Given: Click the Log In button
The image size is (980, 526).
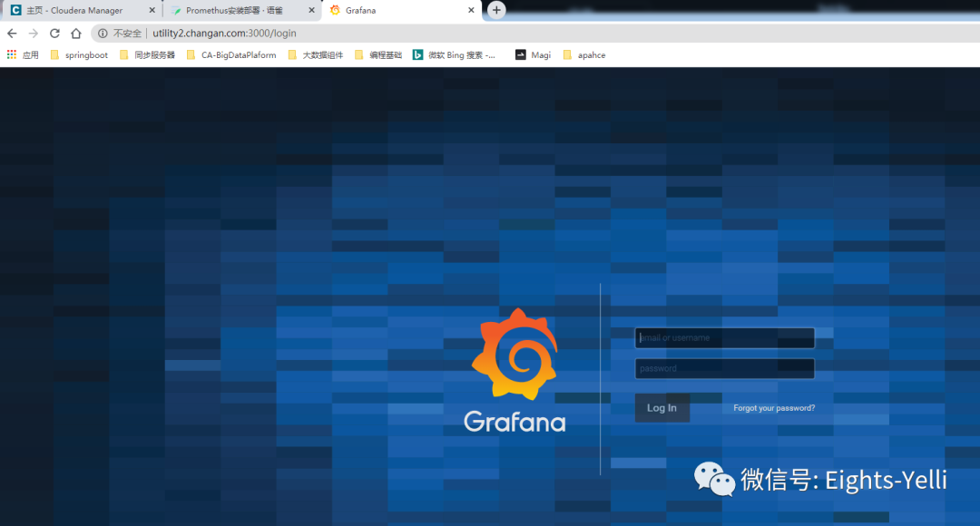Looking at the screenshot, I should (661, 408).
